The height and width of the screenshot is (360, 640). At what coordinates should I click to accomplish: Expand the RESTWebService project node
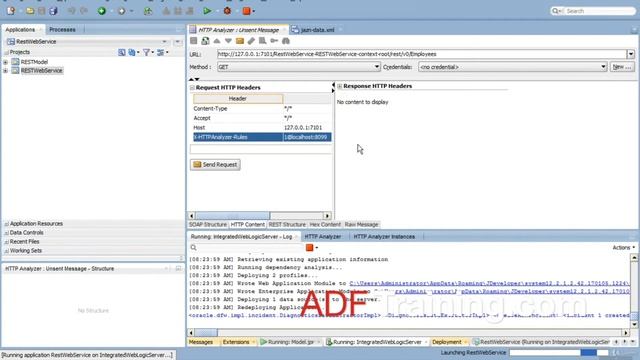tap(6, 71)
